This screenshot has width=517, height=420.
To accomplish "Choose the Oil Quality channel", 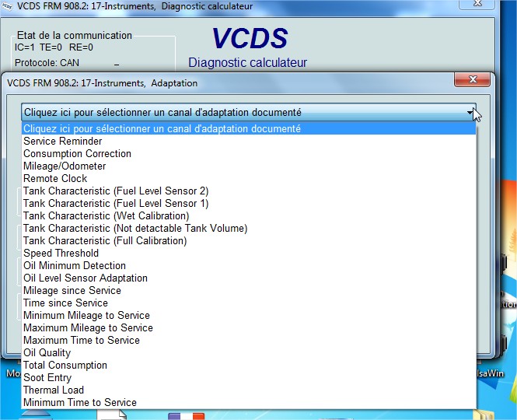I will click(47, 353).
